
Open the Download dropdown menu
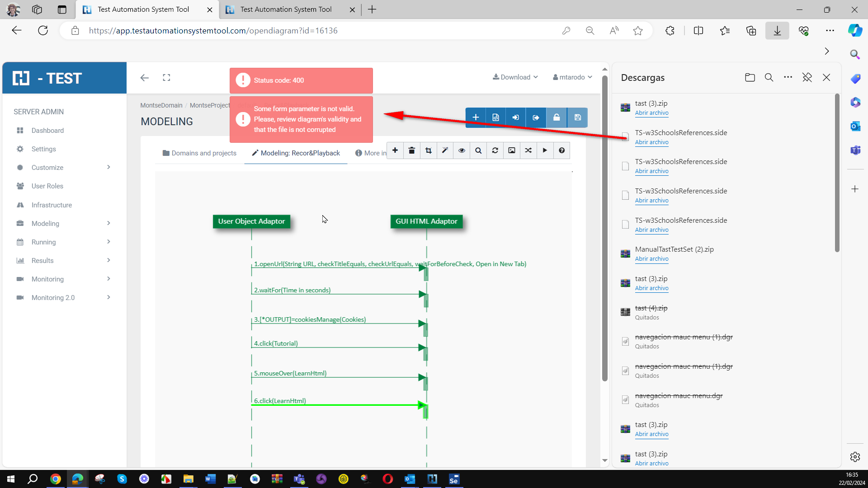[x=515, y=77]
